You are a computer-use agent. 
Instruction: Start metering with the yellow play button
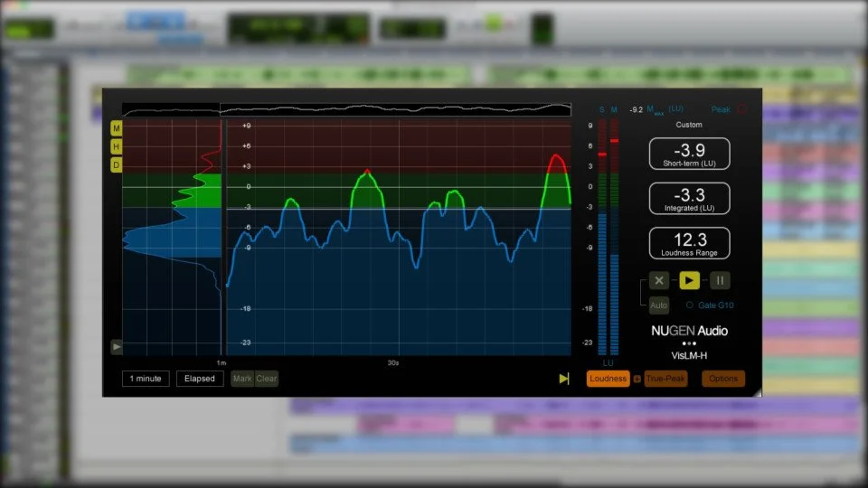point(689,280)
